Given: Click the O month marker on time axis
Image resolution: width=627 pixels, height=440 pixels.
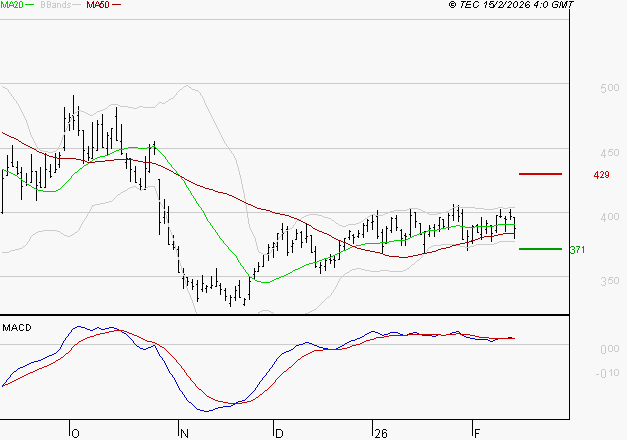Looking at the screenshot, I should pos(75,434).
